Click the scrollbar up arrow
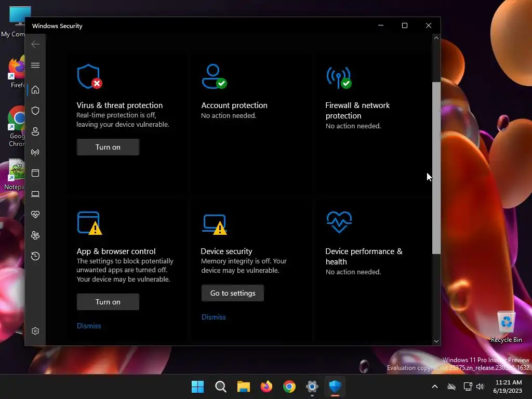The width and height of the screenshot is (532, 399). [x=436, y=38]
